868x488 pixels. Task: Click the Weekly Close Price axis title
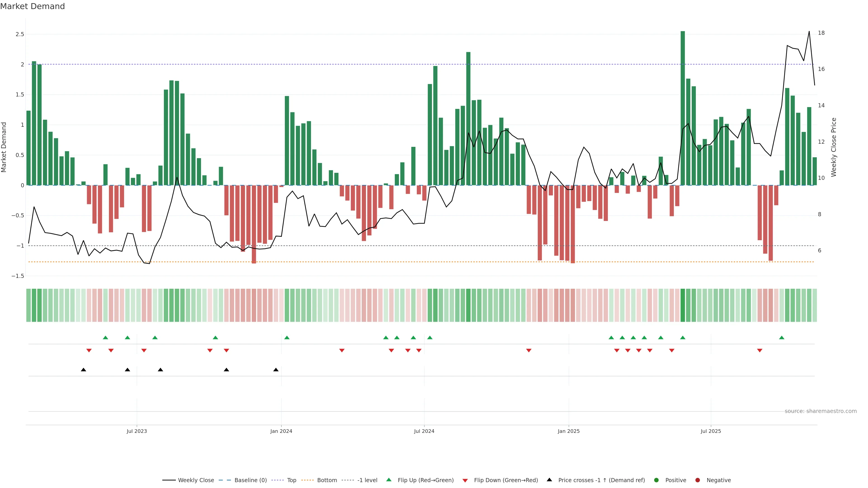[x=834, y=147]
